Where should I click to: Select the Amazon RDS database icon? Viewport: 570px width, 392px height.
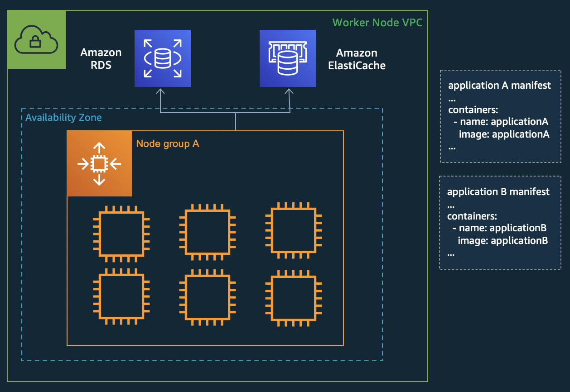[163, 58]
